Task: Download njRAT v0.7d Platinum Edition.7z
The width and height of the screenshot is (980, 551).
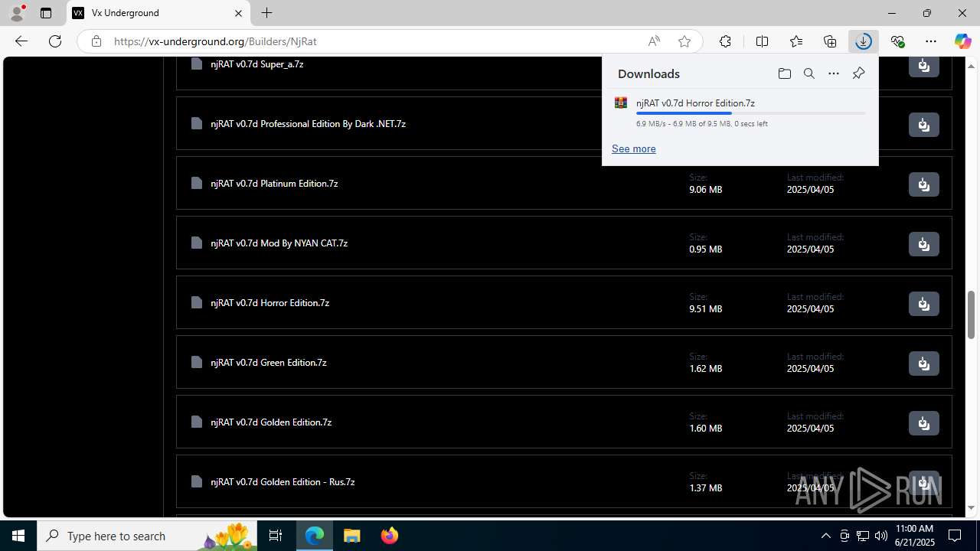Action: click(x=923, y=184)
